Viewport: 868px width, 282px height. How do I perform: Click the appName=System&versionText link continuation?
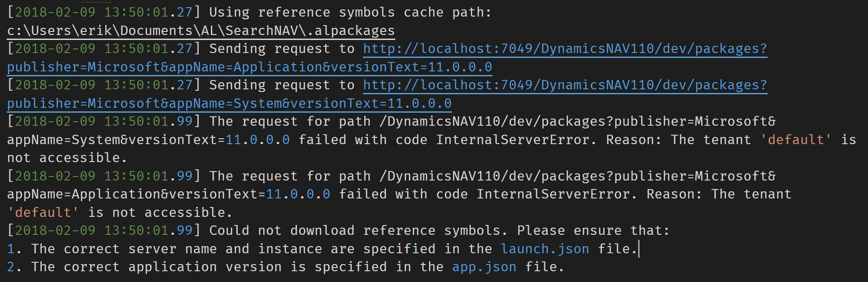tap(229, 103)
